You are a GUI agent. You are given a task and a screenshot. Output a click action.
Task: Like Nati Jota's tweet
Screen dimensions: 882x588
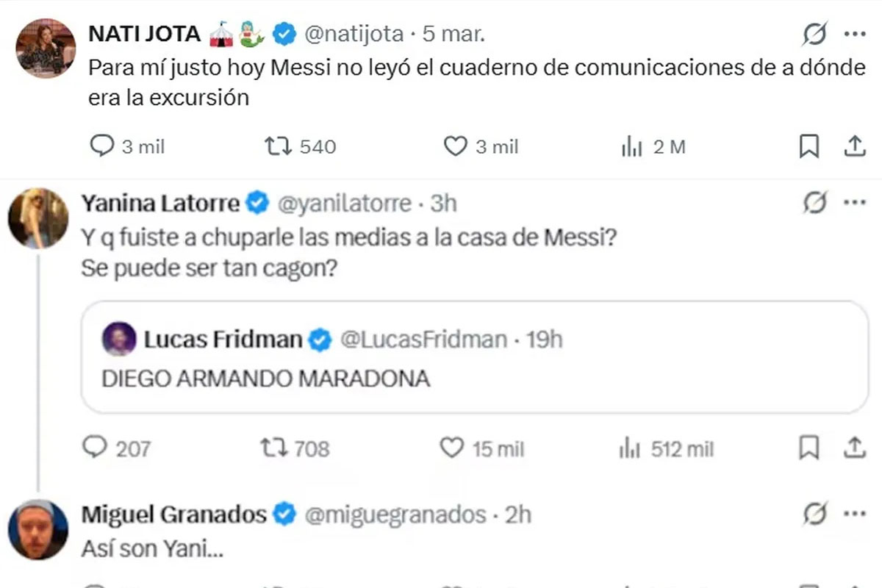456,147
